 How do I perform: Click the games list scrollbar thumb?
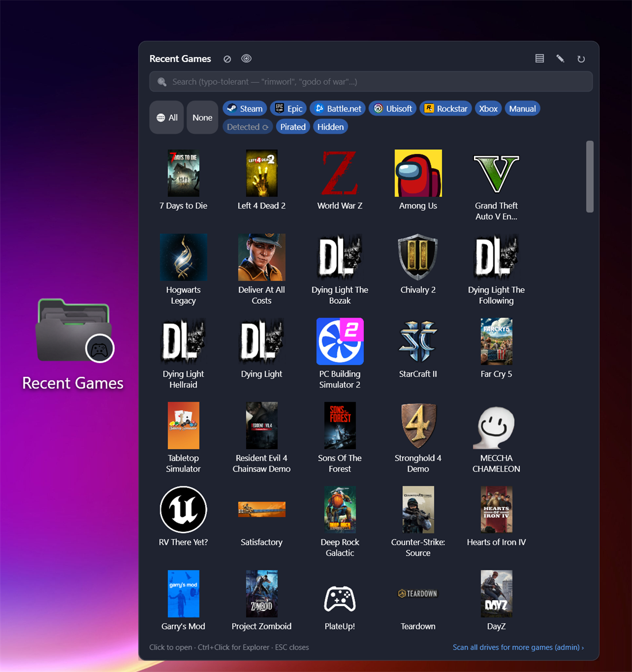pyautogui.click(x=590, y=176)
